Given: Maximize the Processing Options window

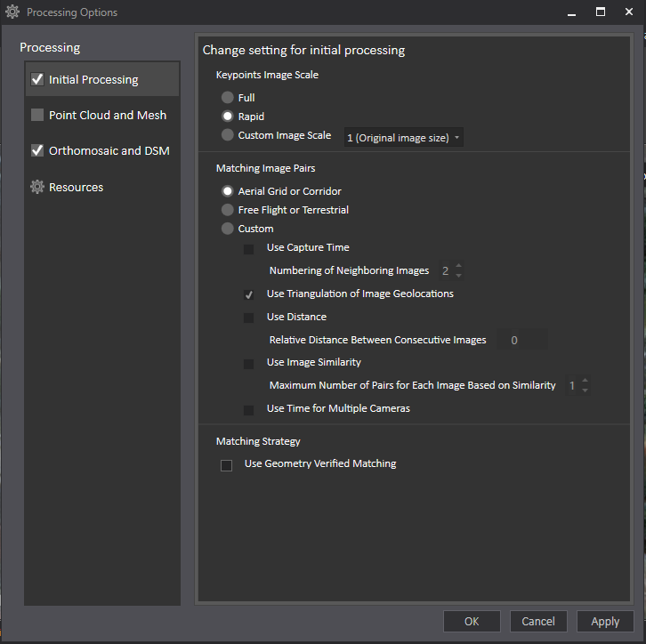Looking at the screenshot, I should pyautogui.click(x=601, y=12).
